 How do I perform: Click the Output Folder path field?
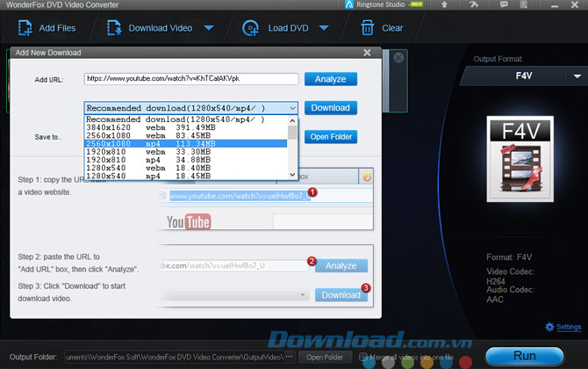(175, 357)
